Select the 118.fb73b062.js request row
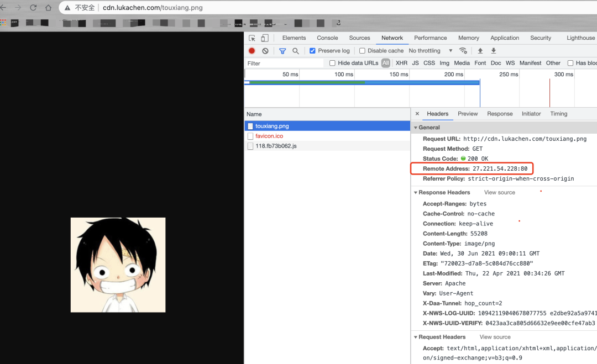This screenshot has height=364, width=597. pyautogui.click(x=327, y=146)
